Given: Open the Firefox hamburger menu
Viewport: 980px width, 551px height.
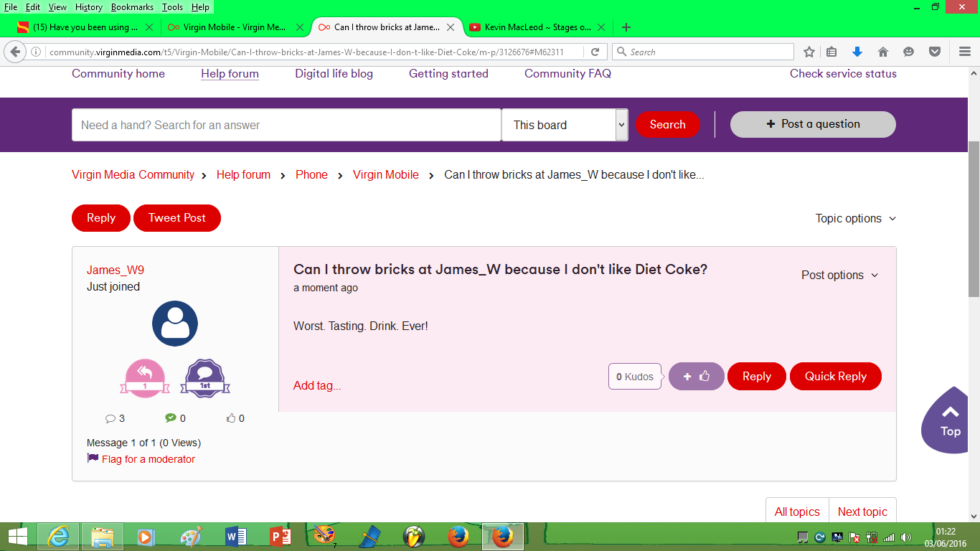Looking at the screenshot, I should (964, 51).
